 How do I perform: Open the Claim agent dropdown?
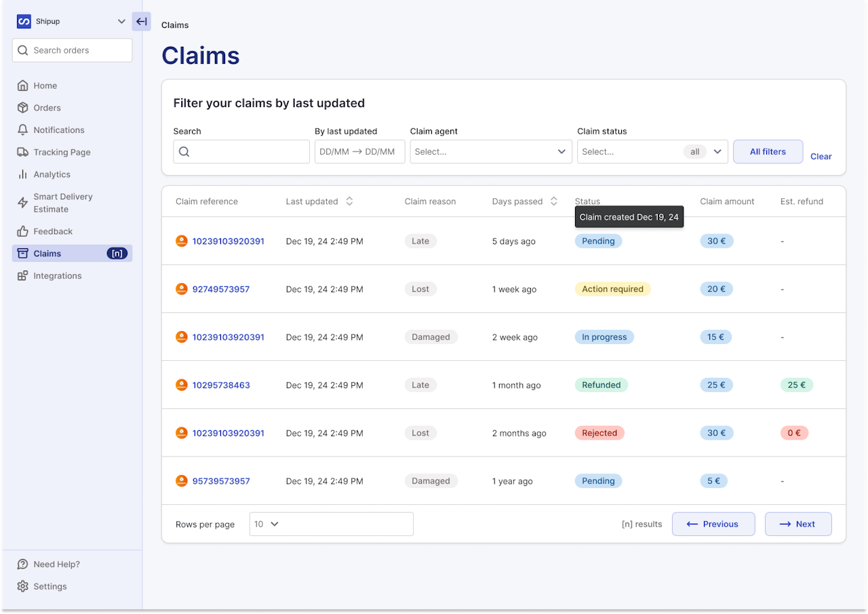click(491, 152)
